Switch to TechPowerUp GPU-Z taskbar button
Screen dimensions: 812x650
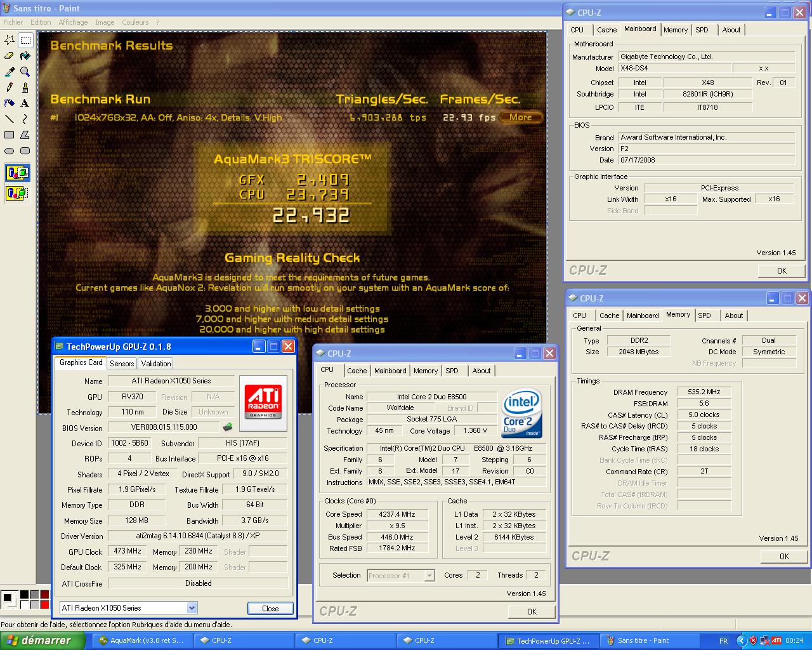pyautogui.click(x=548, y=640)
